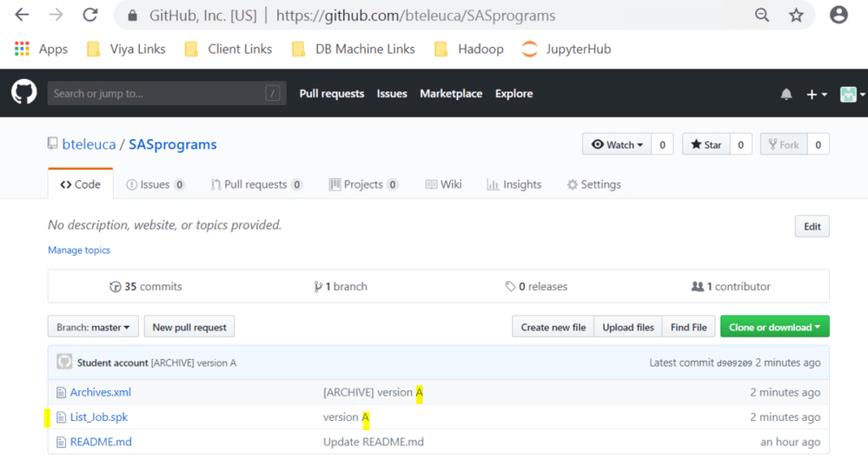This screenshot has width=868, height=460.
Task: Open the Client Links bookmark folder
Action: tap(229, 49)
